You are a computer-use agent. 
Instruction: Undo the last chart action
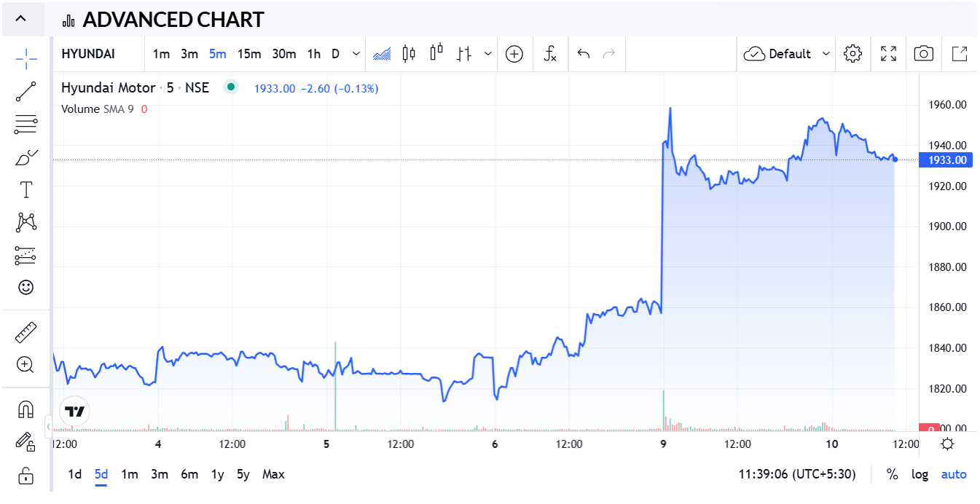tap(583, 54)
